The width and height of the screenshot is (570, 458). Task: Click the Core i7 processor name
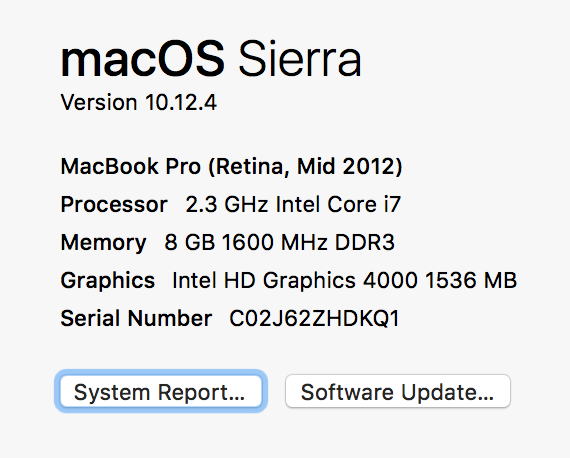364,204
